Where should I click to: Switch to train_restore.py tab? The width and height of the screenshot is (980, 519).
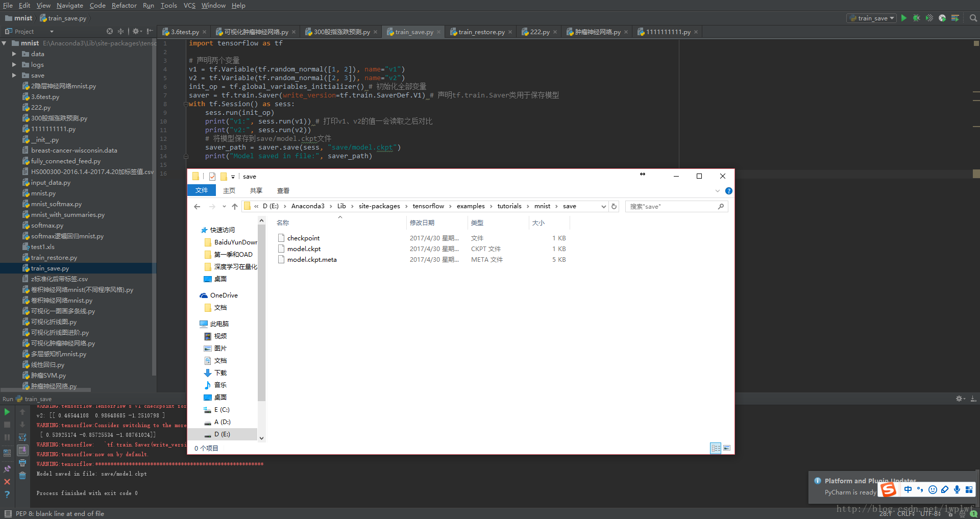tap(481, 32)
